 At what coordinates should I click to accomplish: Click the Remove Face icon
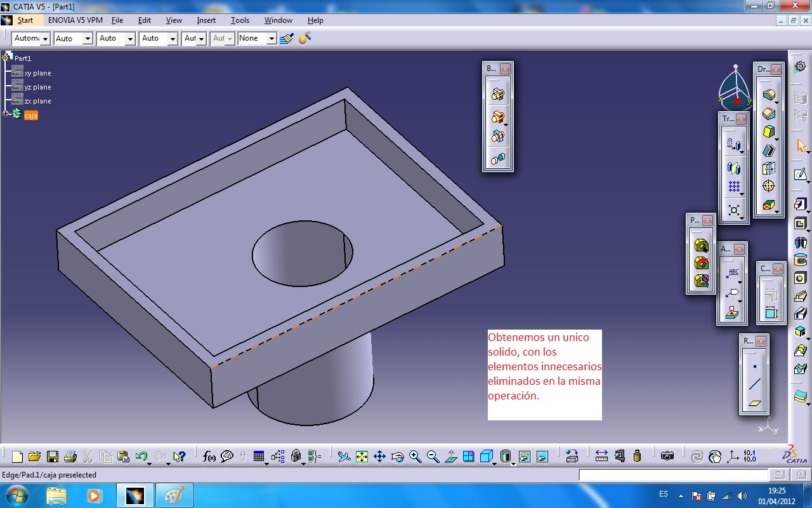click(769, 205)
